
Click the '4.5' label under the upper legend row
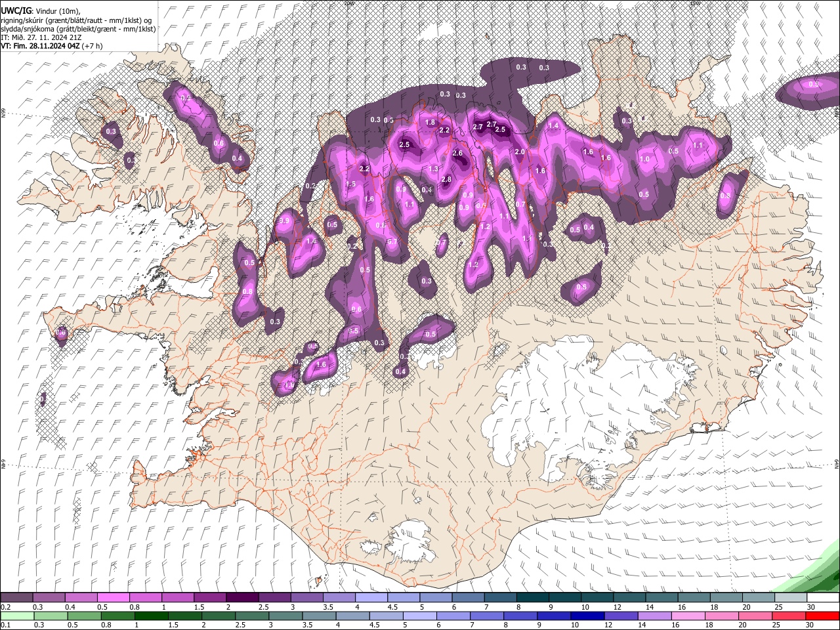(x=392, y=607)
